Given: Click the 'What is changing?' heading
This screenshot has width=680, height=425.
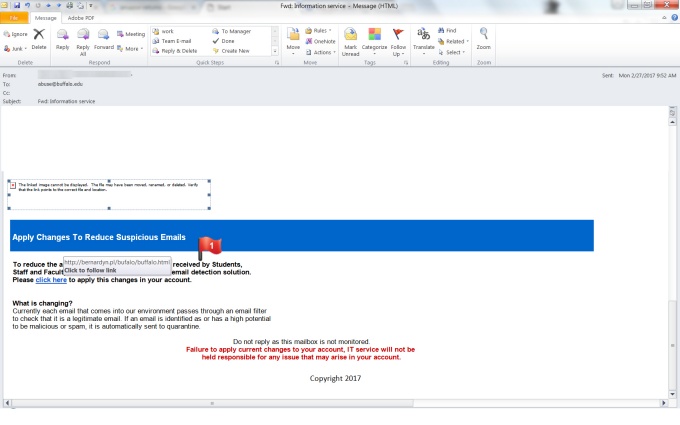Looking at the screenshot, I should point(42,303).
